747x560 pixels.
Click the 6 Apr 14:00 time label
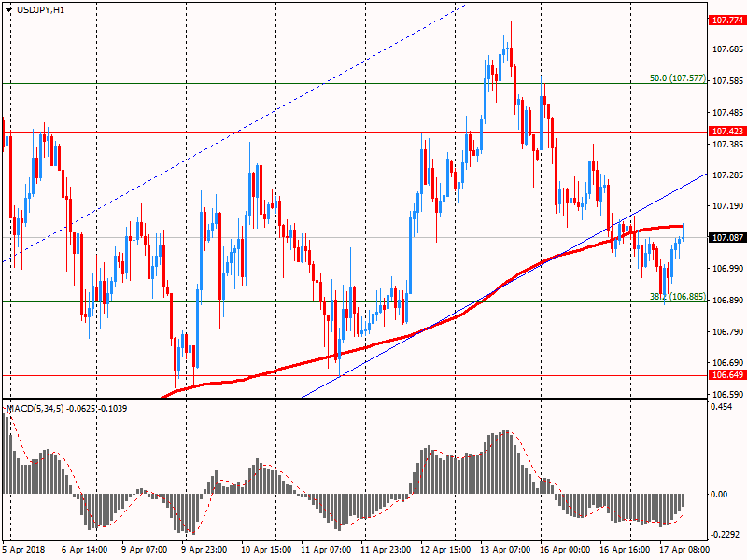point(85,550)
